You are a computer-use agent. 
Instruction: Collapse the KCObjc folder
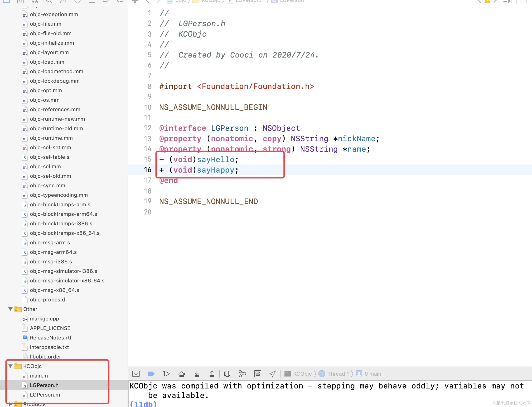10,366
